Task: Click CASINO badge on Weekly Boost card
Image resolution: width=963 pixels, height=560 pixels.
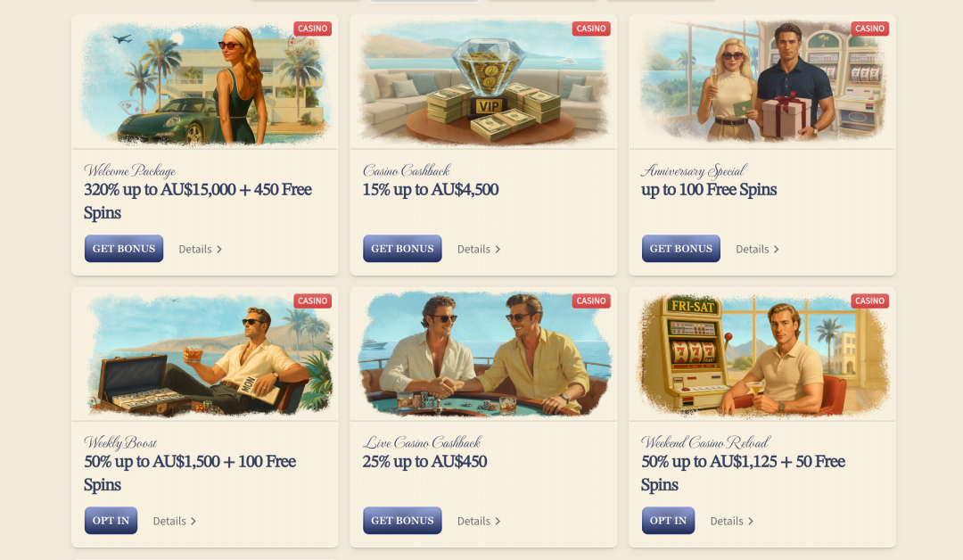Action: click(313, 301)
